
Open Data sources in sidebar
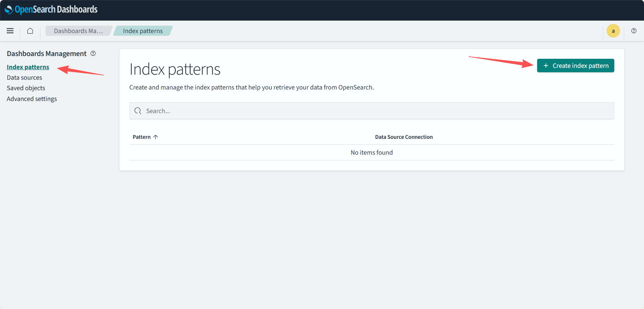tap(24, 77)
